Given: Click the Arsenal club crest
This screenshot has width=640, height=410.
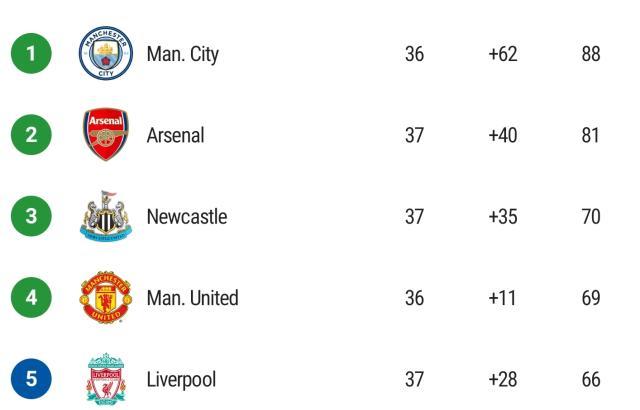Looking at the screenshot, I should (x=105, y=135).
